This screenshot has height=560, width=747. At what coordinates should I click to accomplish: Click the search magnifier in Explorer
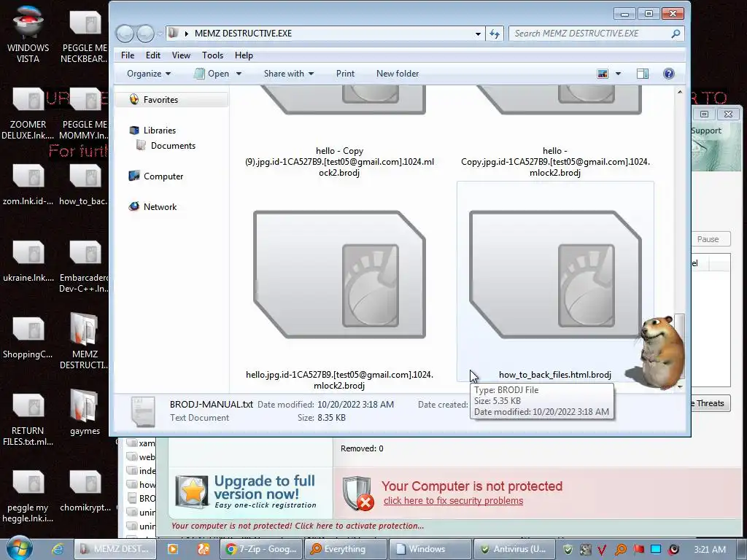pyautogui.click(x=676, y=34)
